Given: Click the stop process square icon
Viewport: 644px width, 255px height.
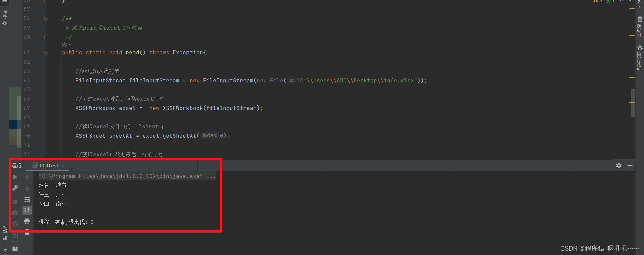Looking at the screenshot, I should coord(15,202).
